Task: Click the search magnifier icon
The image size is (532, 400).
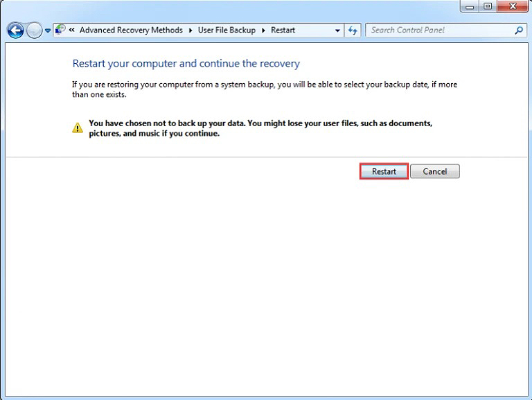Action: point(518,31)
